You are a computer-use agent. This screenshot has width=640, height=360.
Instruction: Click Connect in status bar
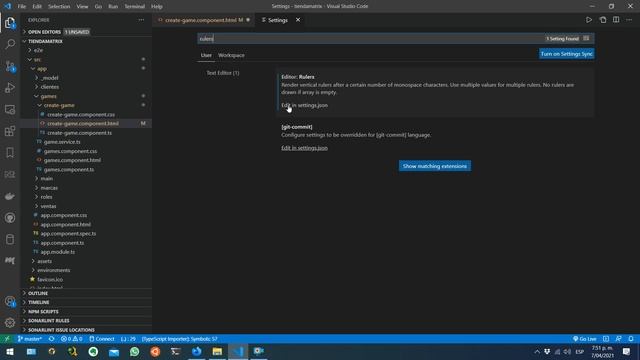coord(102,339)
